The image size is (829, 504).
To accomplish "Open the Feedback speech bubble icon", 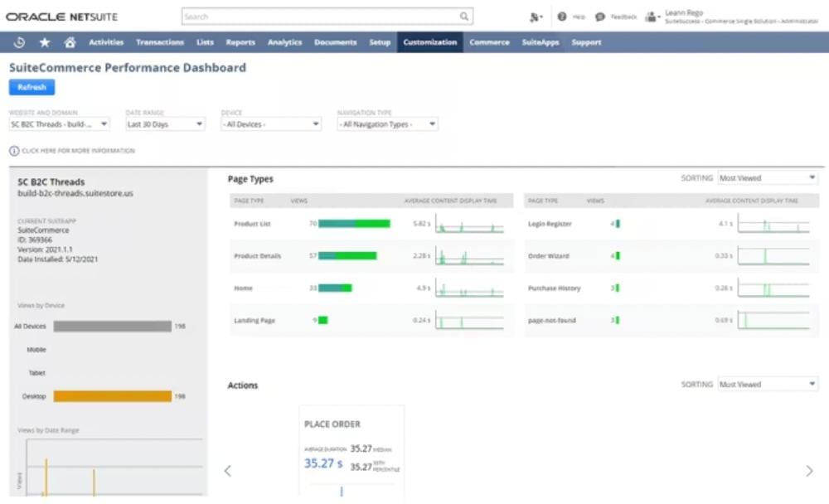I will 599,17.
